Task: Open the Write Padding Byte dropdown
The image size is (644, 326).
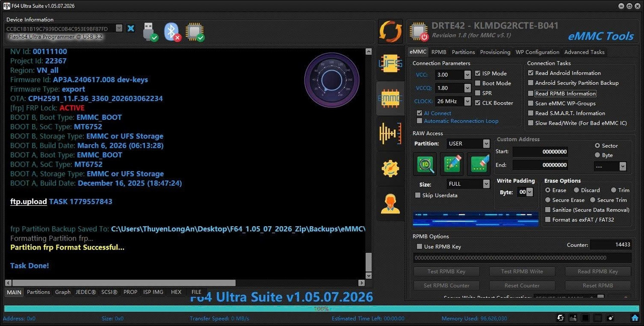Action: (x=529, y=192)
